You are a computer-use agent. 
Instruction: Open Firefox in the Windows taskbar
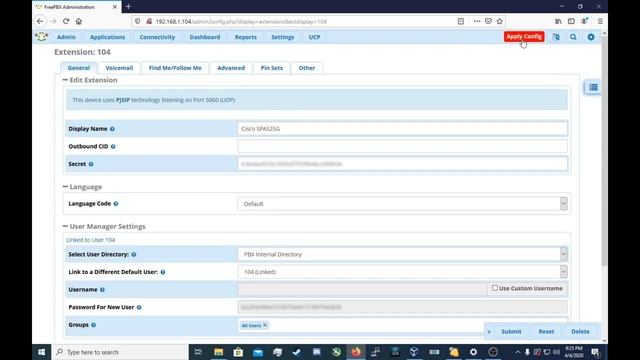356,352
